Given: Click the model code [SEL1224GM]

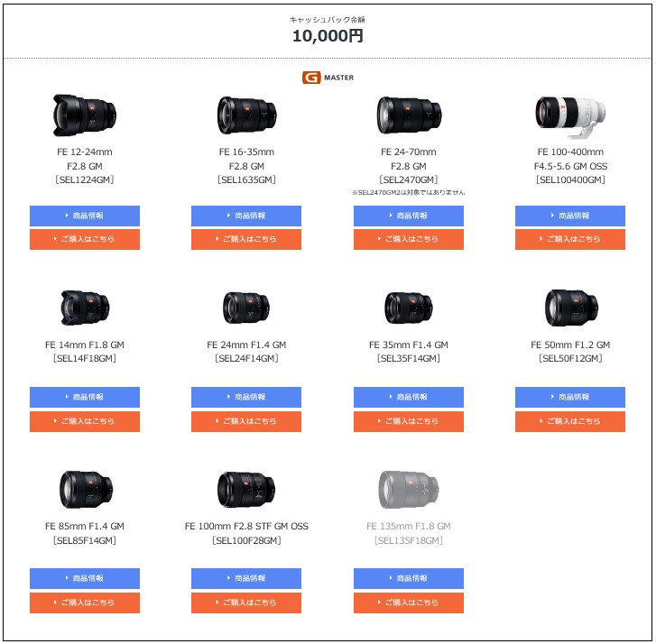Looking at the screenshot, I should 85,179.
